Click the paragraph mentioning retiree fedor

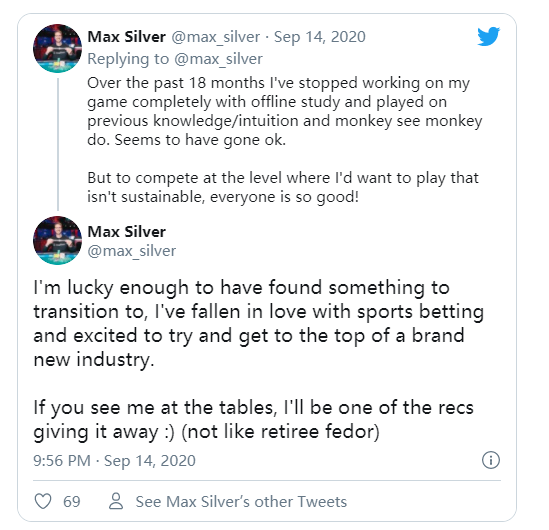coord(253,419)
